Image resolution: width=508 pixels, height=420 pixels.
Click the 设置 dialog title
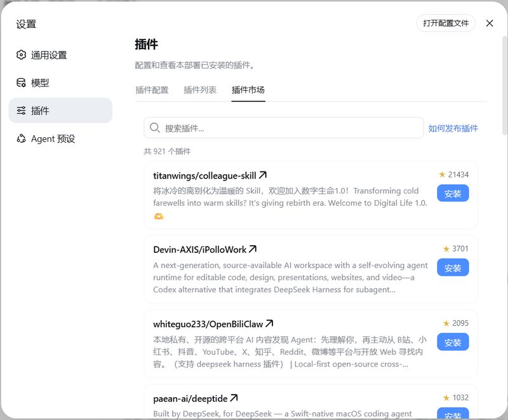(26, 24)
